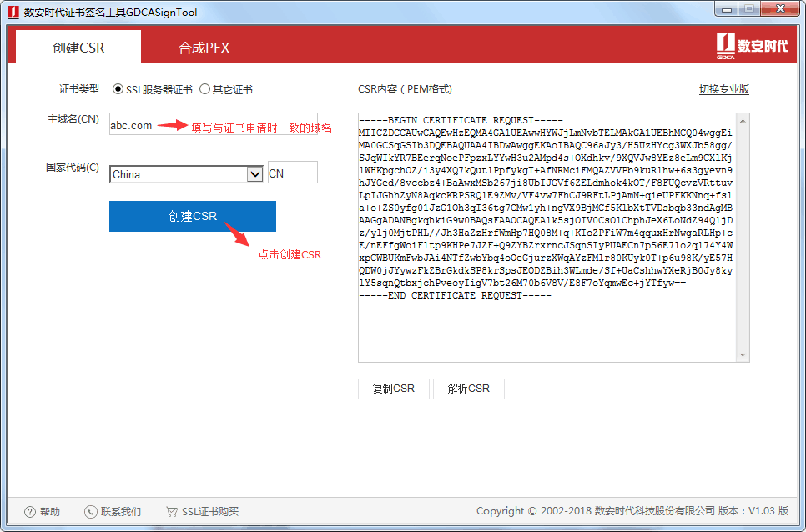
Task: Click the copyright 版本：V1.03 版 text
Action: [753, 511]
